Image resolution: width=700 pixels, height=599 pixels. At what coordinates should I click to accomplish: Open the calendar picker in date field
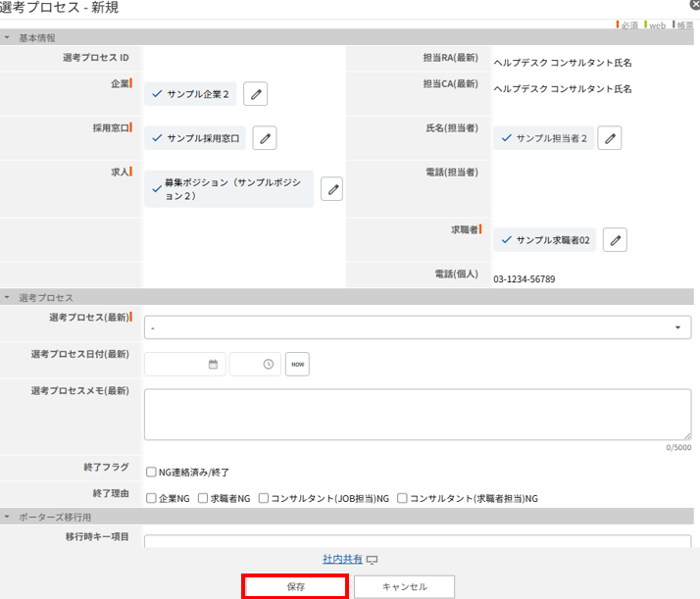213,364
